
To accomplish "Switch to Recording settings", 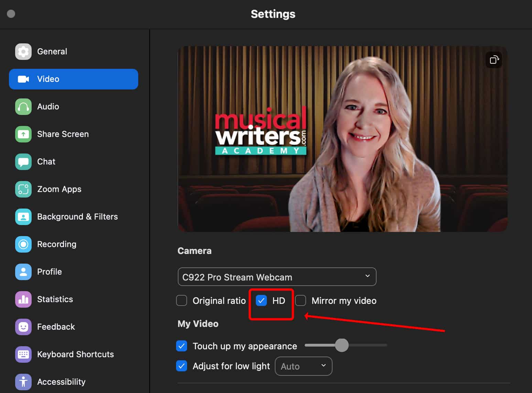I will (x=57, y=244).
